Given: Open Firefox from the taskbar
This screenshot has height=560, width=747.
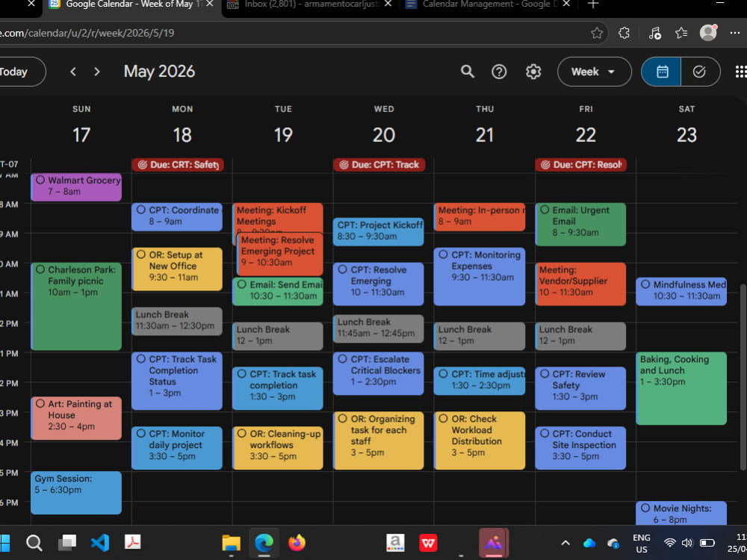Looking at the screenshot, I should tap(297, 542).
